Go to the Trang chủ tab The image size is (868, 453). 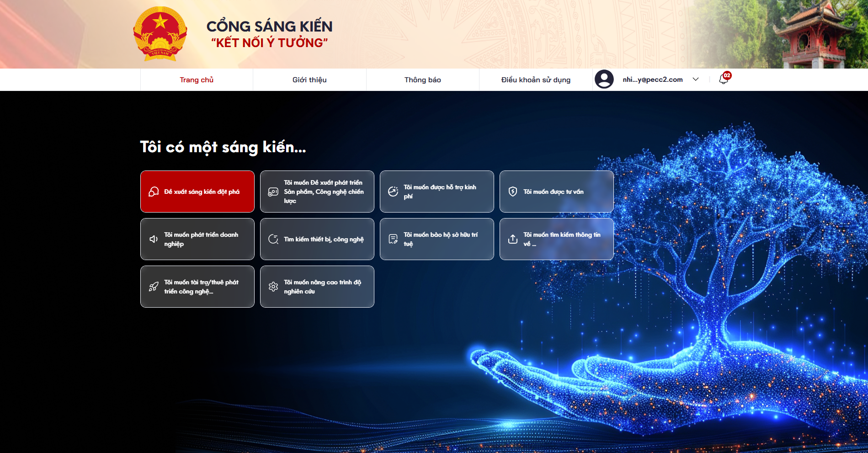point(197,80)
